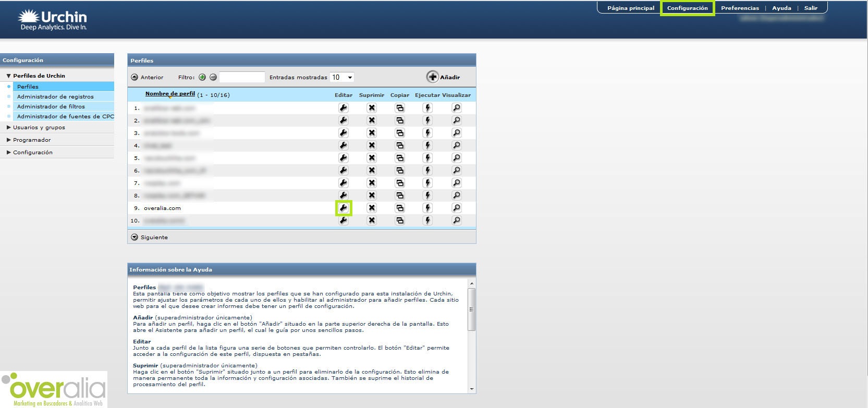Go to Página principal tab

click(630, 8)
